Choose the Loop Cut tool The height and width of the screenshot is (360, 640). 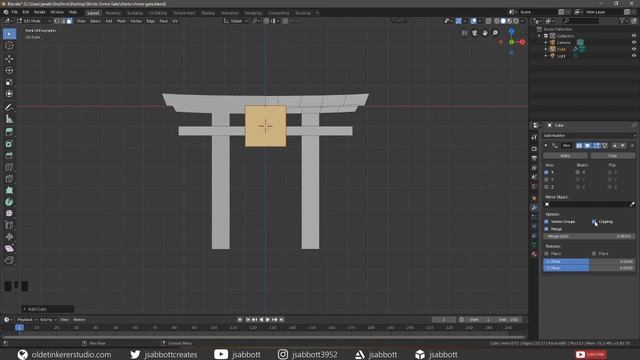click(9, 167)
